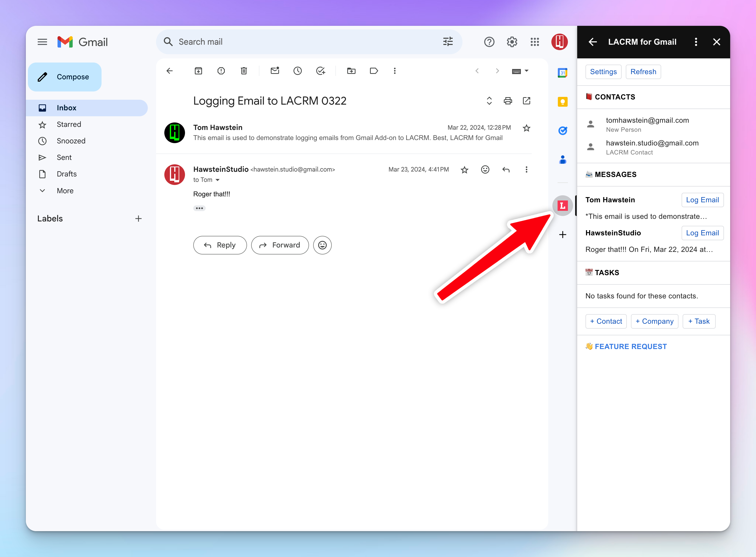The width and height of the screenshot is (756, 557).
Task: Click the delete trash icon in email toolbar
Action: point(244,71)
